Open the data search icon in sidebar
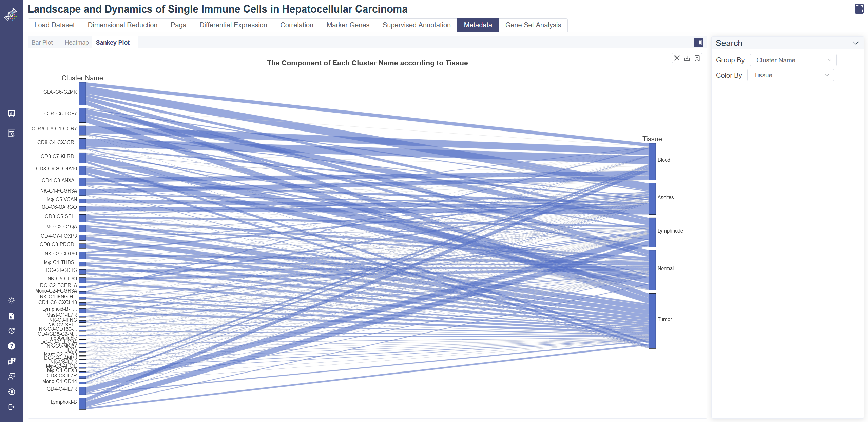868x422 pixels. pos(12,133)
